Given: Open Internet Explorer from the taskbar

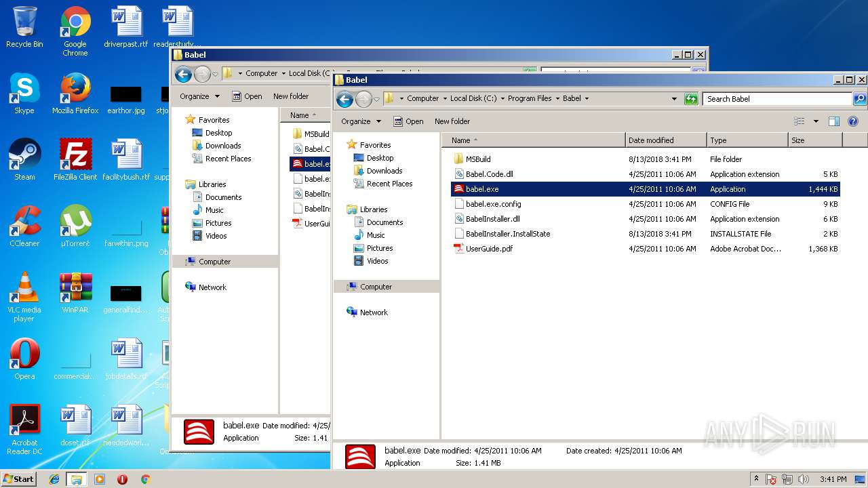Looking at the screenshot, I should point(54,479).
